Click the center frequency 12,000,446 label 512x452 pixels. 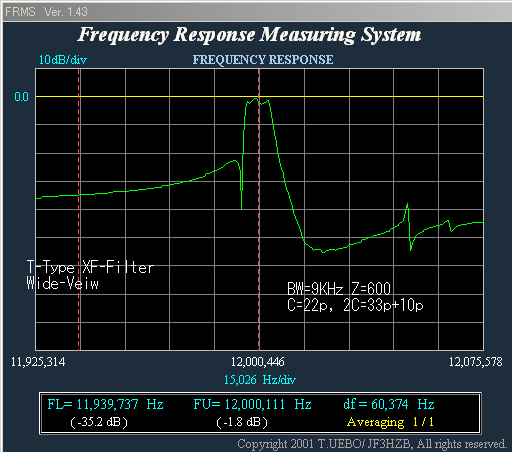(258, 362)
